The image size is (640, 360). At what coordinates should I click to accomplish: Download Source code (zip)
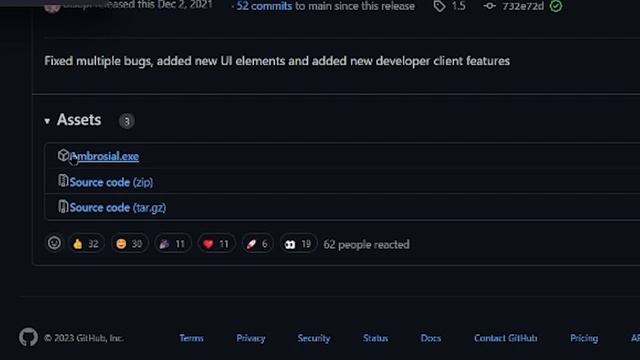click(111, 182)
